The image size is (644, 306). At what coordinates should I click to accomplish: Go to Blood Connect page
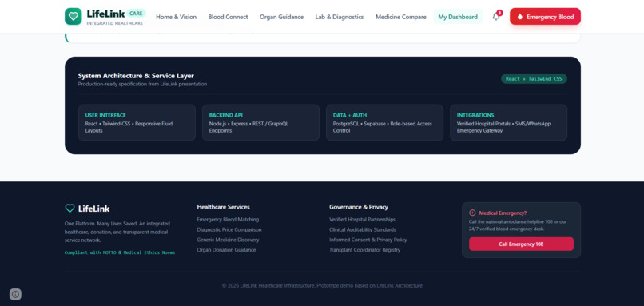228,17
